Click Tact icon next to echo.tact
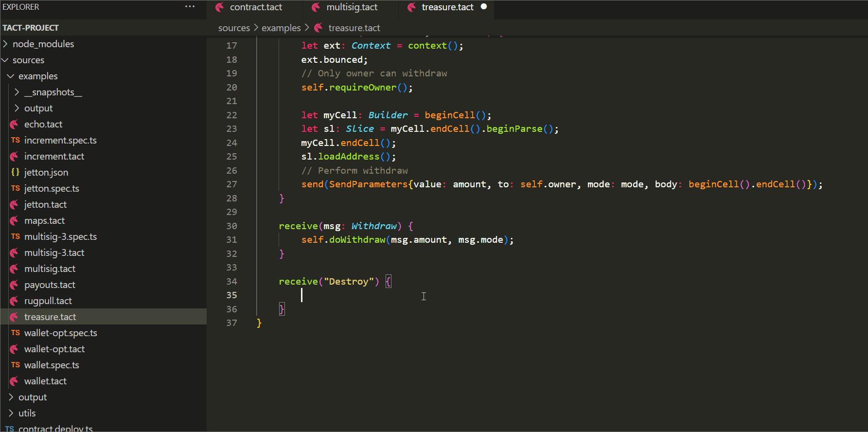The width and height of the screenshot is (868, 432). pyautogui.click(x=15, y=124)
